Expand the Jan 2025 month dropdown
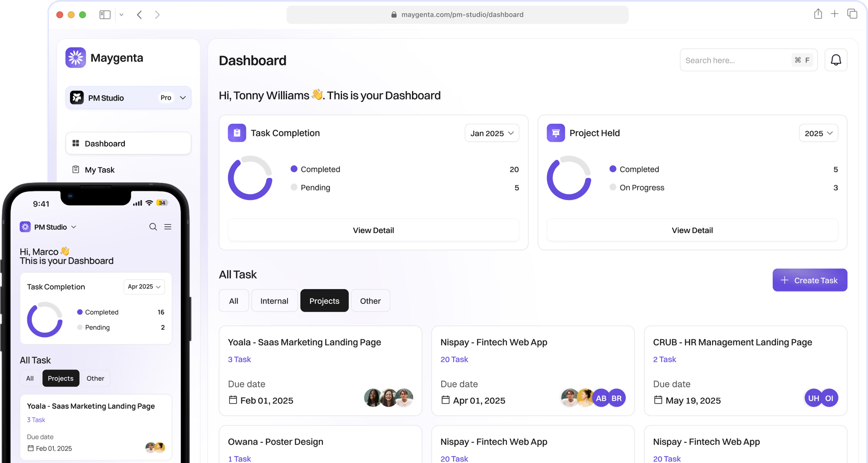 pyautogui.click(x=492, y=133)
